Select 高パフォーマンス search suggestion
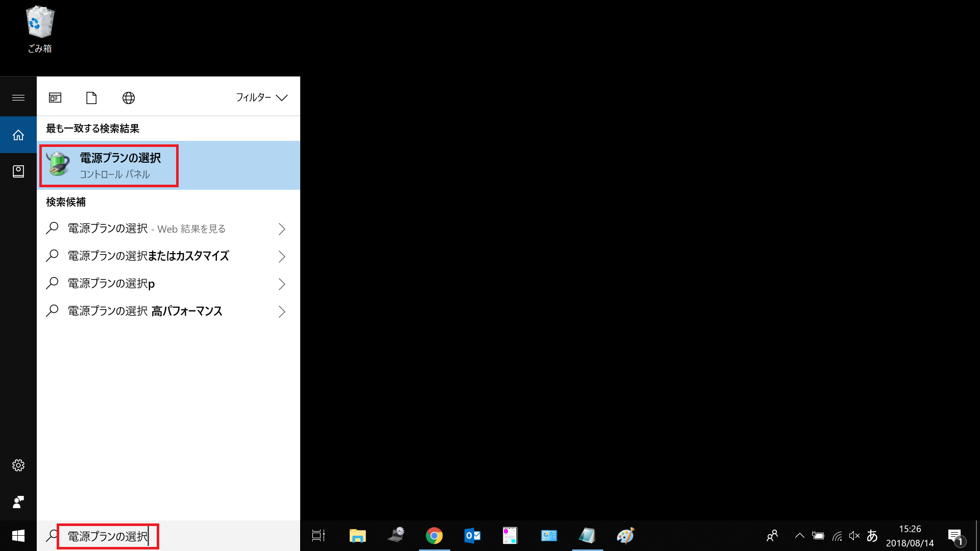980x551 pixels. [145, 311]
